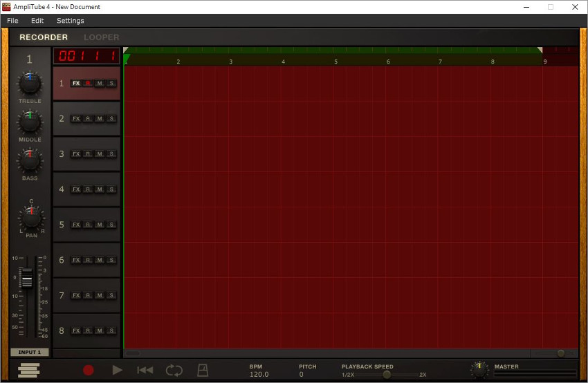This screenshot has width=588, height=383.
Task: Toggle record arm on track 1
Action: (x=88, y=83)
